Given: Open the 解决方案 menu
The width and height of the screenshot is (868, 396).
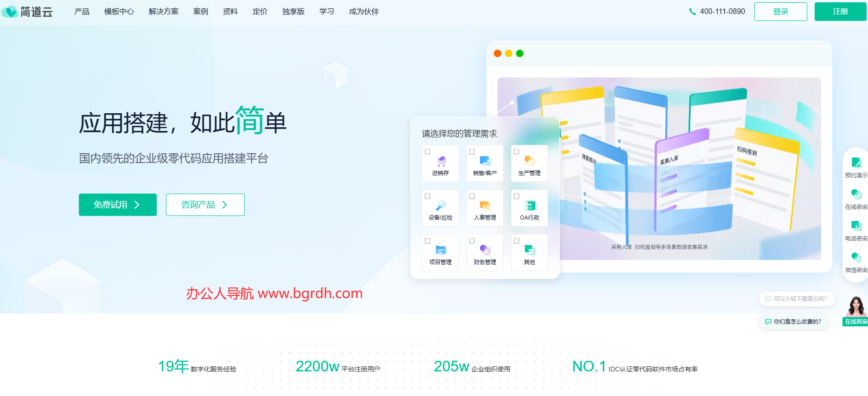Looking at the screenshot, I should tap(163, 12).
